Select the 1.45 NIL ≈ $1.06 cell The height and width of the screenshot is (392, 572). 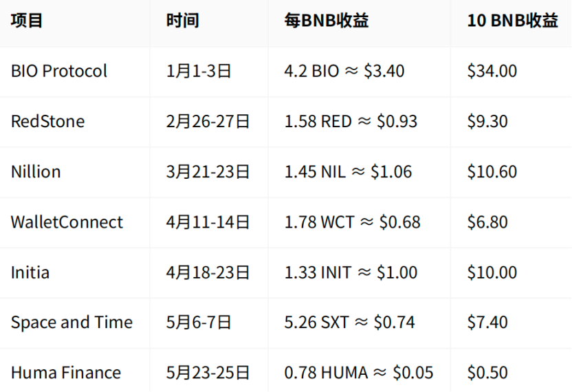point(349,172)
